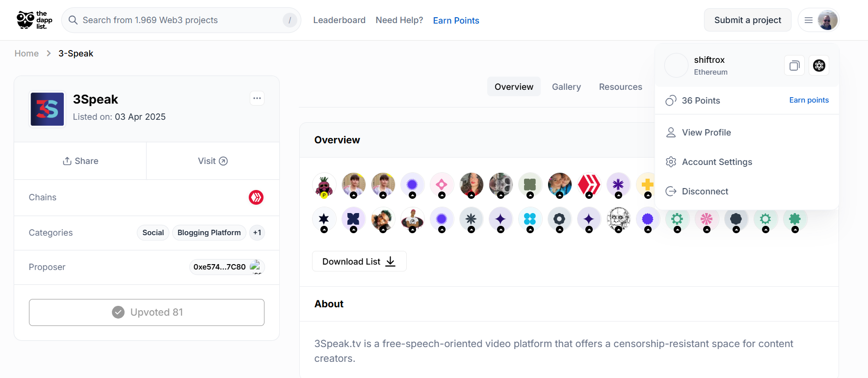
Task: Click first voter avatar with red mask character
Action: [324, 185]
